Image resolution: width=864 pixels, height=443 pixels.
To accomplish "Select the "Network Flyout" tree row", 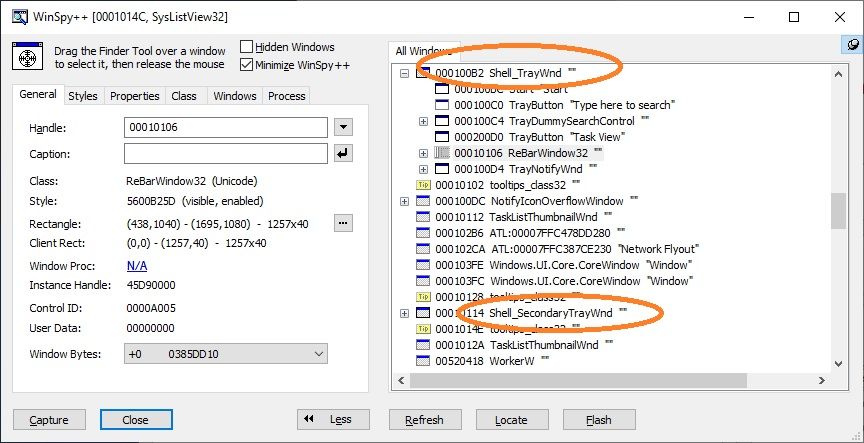I will [x=566, y=249].
